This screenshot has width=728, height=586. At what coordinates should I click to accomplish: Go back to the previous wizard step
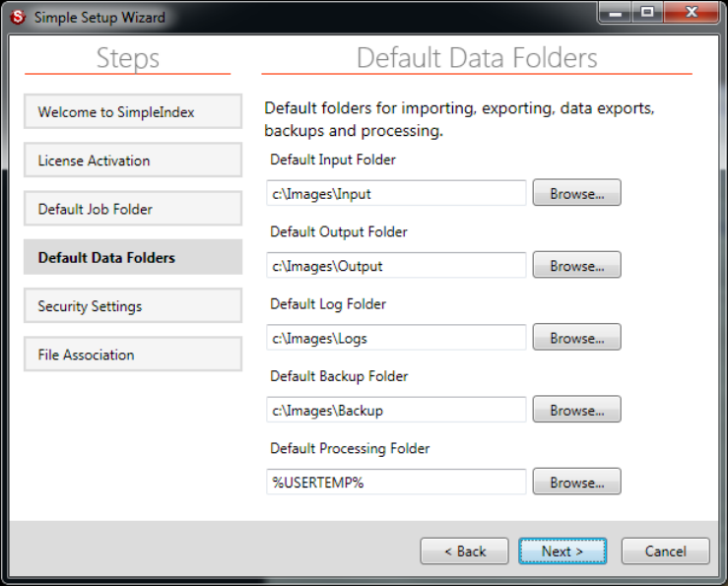(x=464, y=552)
